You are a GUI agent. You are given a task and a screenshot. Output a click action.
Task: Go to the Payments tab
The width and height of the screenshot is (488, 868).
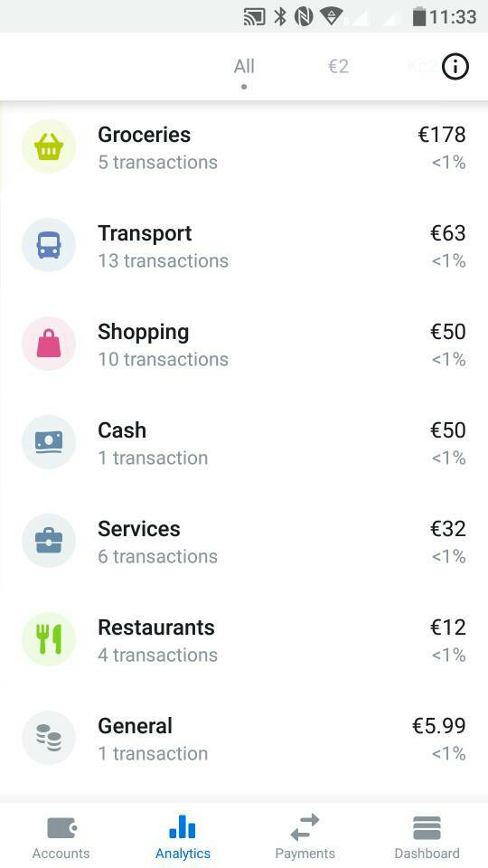pyautogui.click(x=305, y=837)
